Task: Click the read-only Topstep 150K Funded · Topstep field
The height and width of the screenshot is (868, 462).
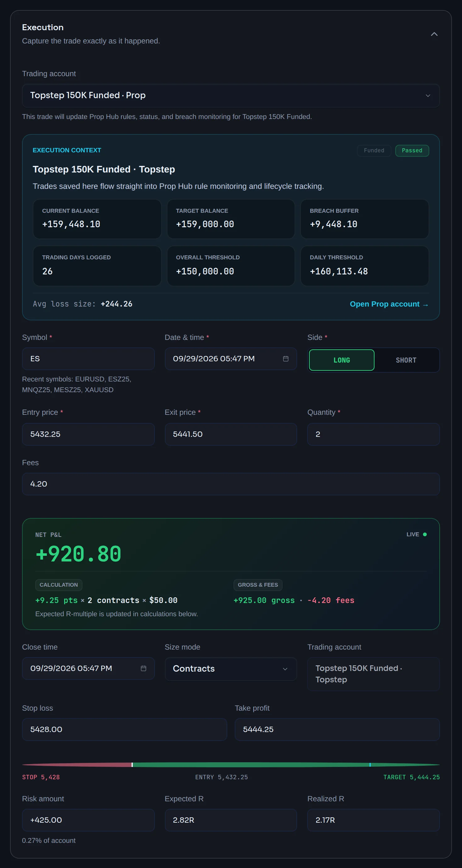Action: (x=373, y=674)
